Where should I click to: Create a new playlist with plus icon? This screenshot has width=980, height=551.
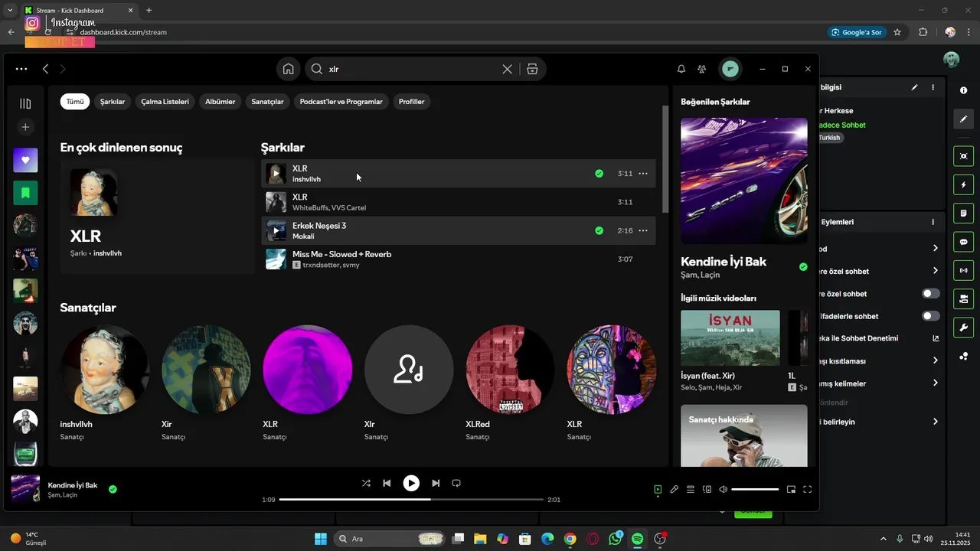click(x=25, y=127)
